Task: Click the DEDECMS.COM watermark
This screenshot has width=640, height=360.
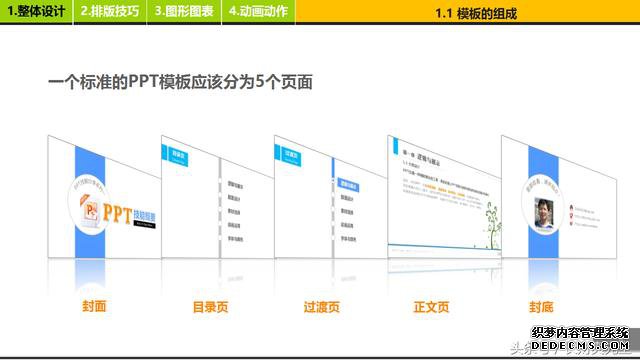Action: click(580, 346)
